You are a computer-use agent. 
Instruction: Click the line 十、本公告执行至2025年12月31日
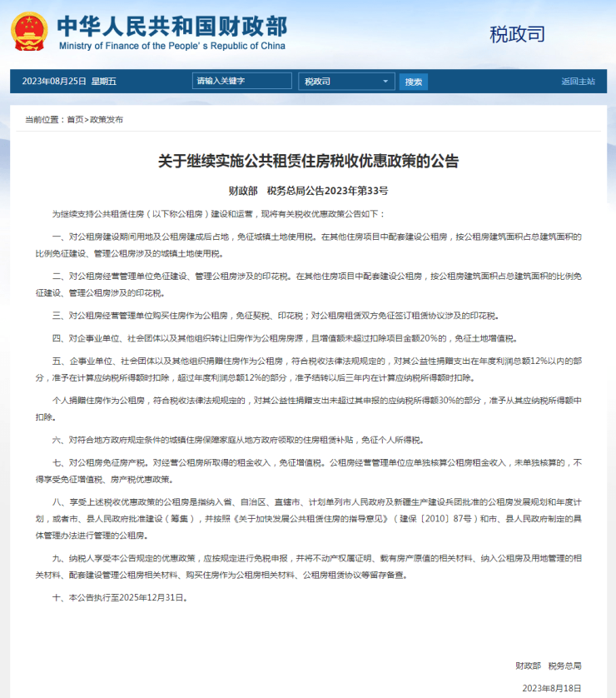click(x=120, y=598)
